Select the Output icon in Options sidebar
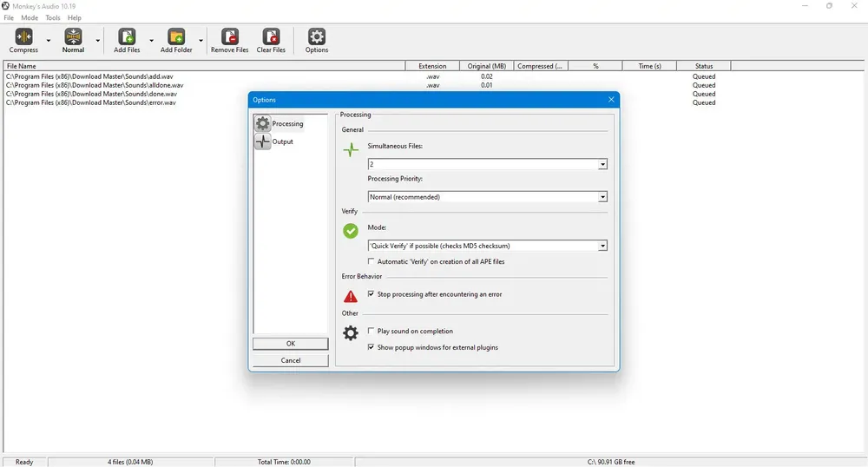 point(262,141)
